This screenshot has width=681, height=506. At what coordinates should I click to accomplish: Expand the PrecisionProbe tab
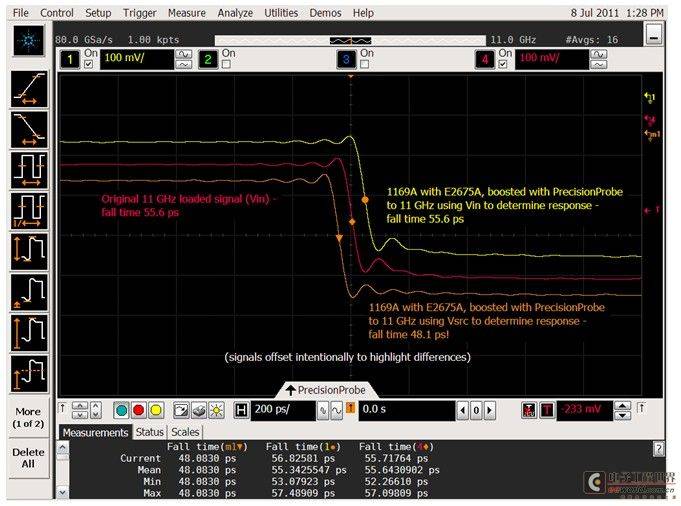coord(326,390)
